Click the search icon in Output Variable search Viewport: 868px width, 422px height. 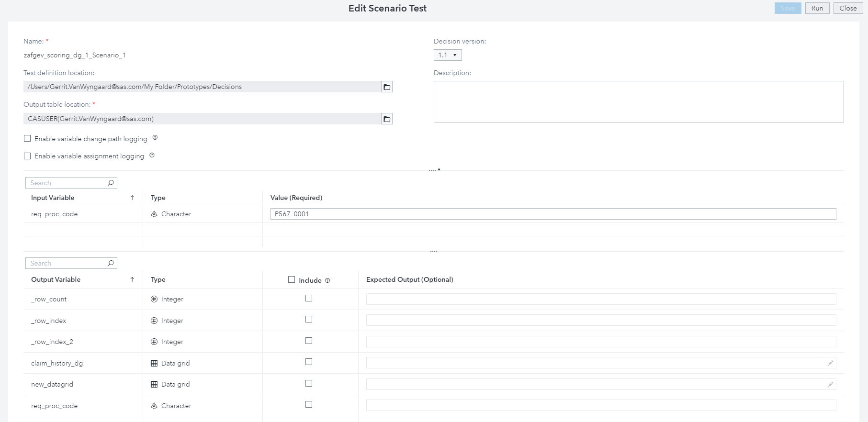pos(111,263)
